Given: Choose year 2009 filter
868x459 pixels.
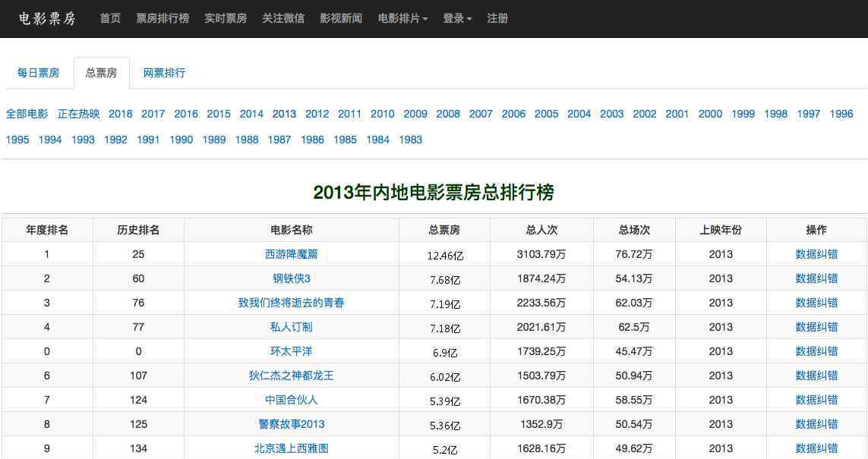Looking at the screenshot, I should pos(415,114).
